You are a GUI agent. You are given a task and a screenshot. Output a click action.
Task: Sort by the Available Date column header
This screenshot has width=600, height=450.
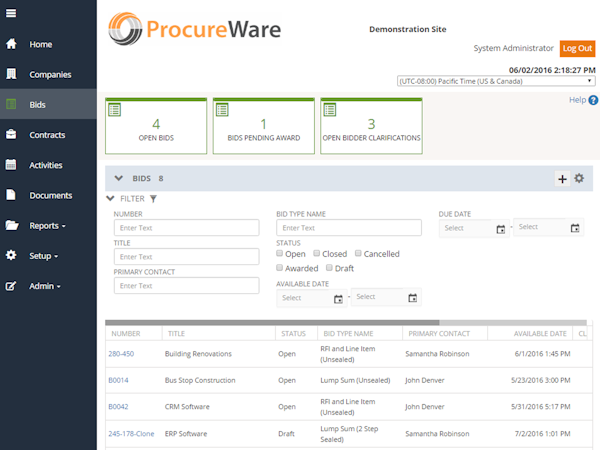point(540,334)
